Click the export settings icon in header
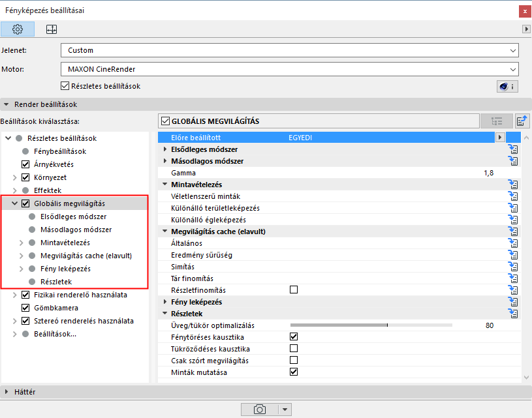The height and width of the screenshot is (418, 532). point(522,121)
